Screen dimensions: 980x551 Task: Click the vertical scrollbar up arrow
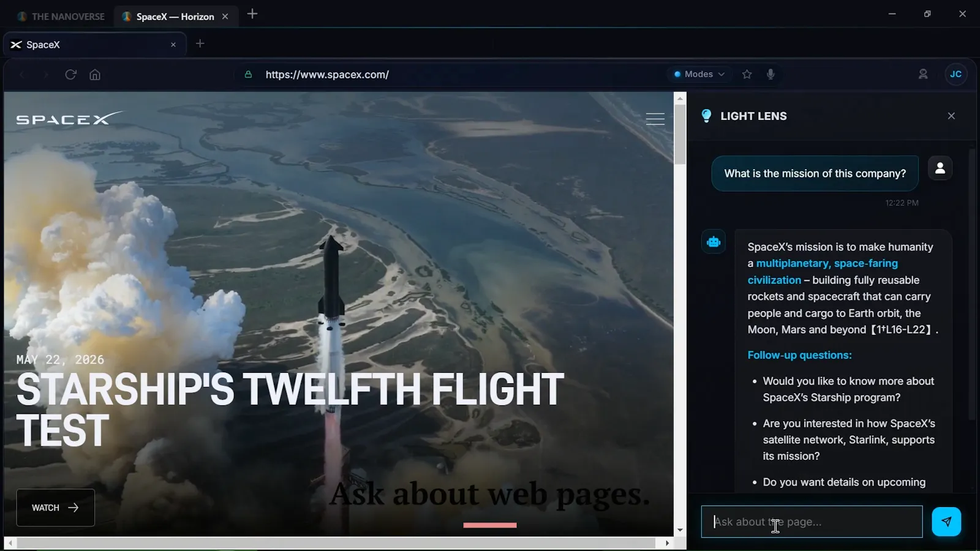click(x=680, y=98)
